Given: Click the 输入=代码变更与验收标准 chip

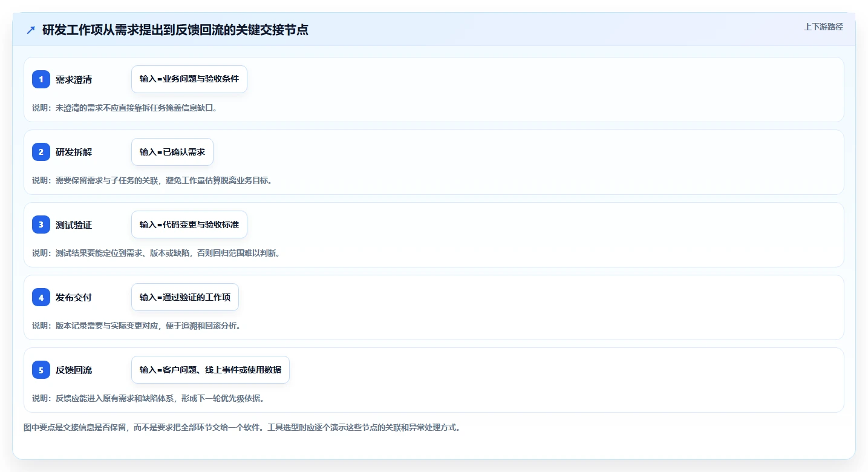Looking at the screenshot, I should click(x=189, y=225).
